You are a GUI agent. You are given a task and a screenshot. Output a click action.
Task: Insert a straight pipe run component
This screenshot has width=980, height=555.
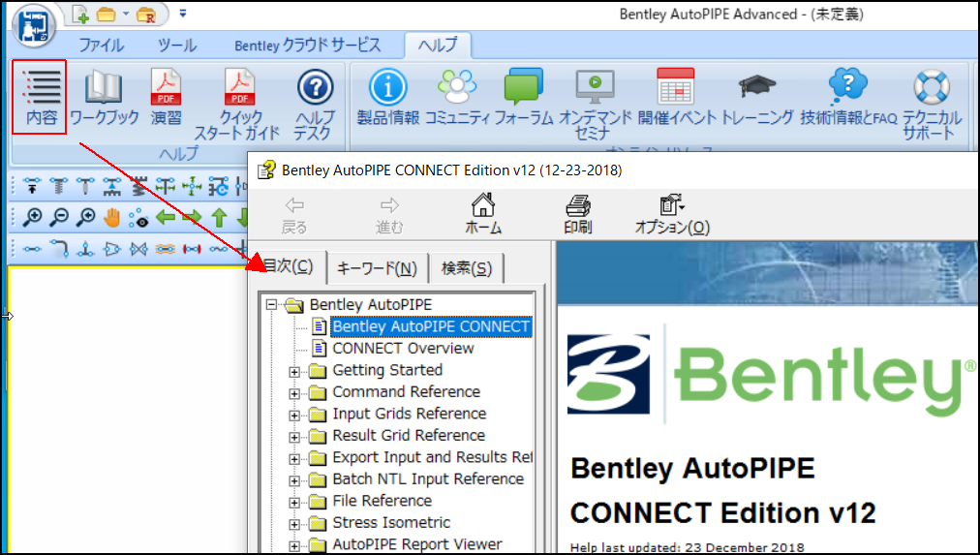click(x=31, y=249)
